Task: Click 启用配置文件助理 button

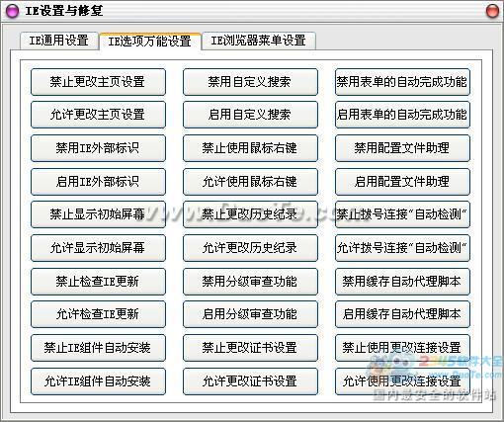Action: (402, 182)
